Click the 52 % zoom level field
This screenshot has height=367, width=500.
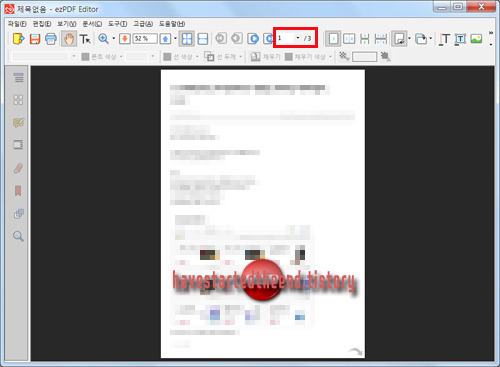coord(145,39)
